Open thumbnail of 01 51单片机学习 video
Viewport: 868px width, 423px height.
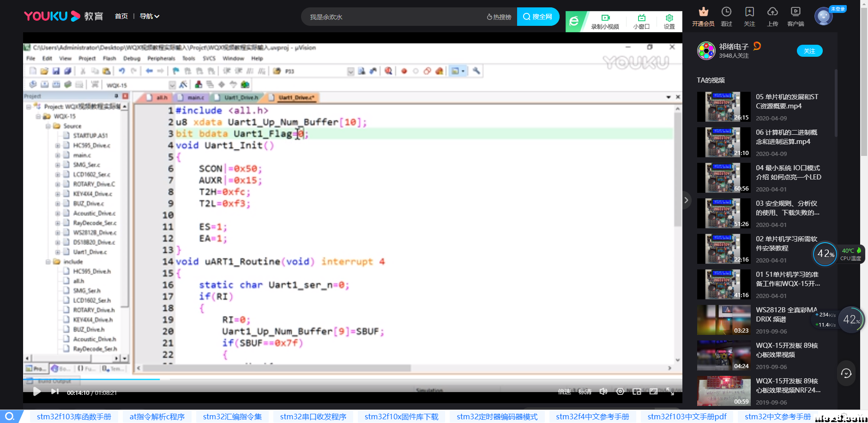coord(723,284)
